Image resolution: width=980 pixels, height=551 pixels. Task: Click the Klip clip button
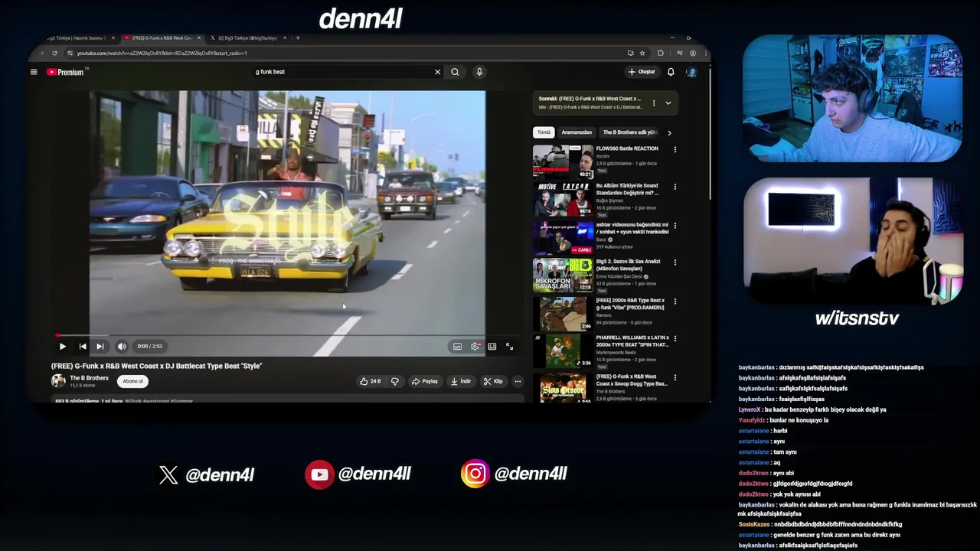click(494, 381)
